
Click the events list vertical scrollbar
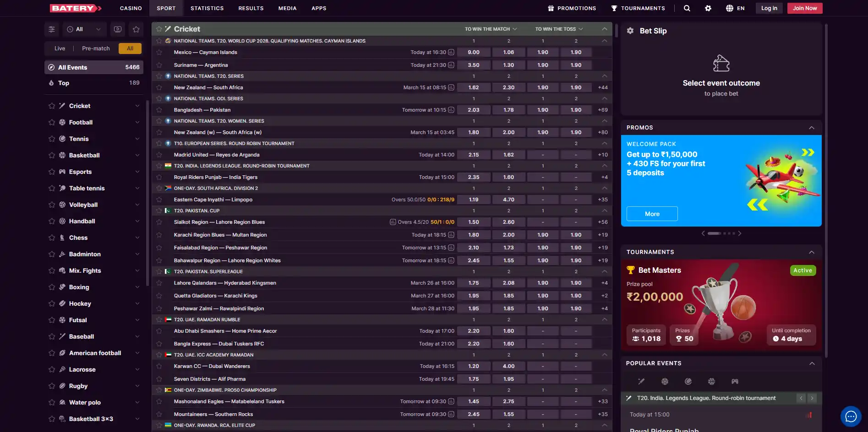click(617, 31)
